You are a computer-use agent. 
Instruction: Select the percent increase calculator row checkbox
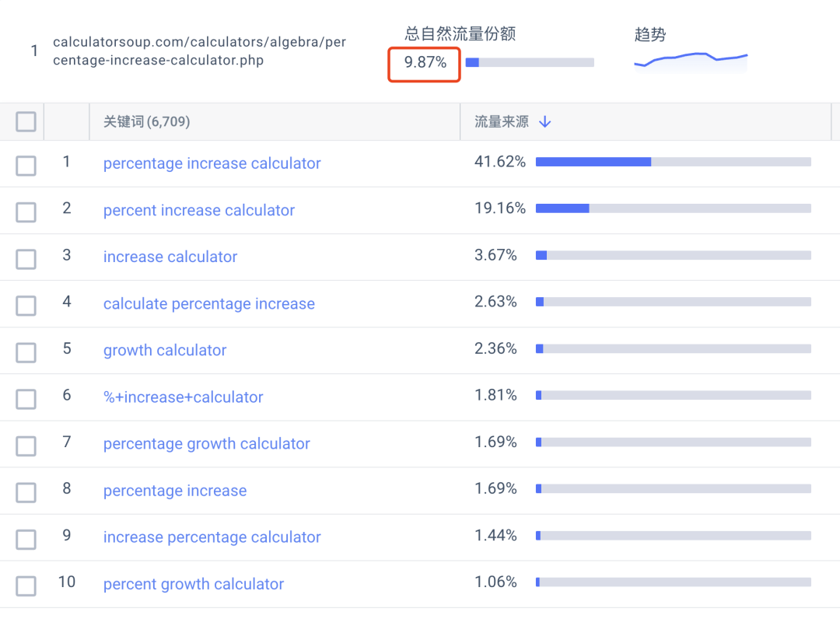26,212
